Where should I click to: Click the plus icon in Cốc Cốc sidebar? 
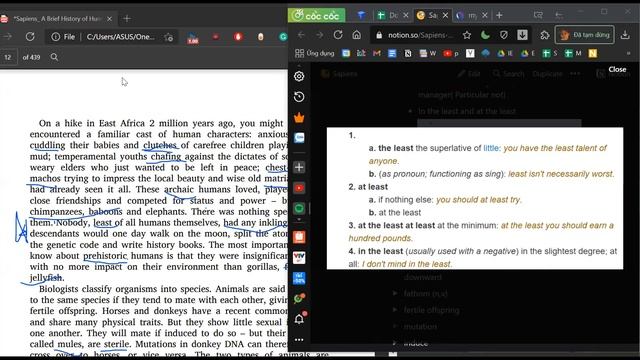tap(299, 167)
